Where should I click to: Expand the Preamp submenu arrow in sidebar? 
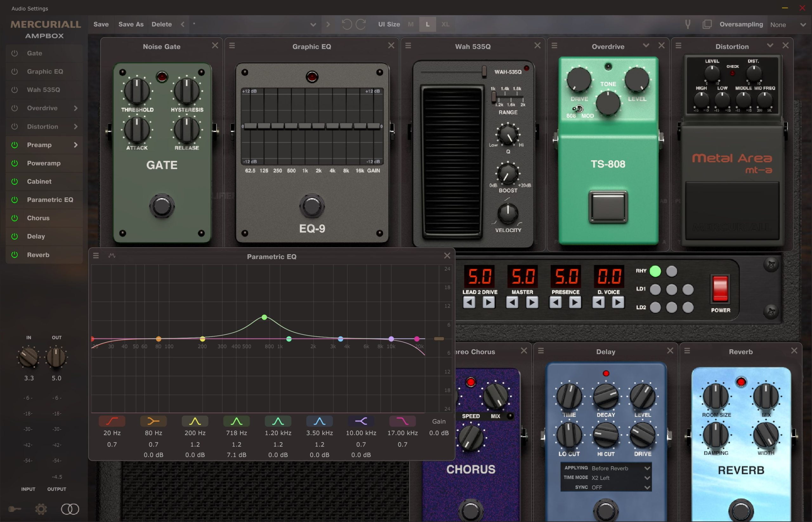(x=75, y=145)
